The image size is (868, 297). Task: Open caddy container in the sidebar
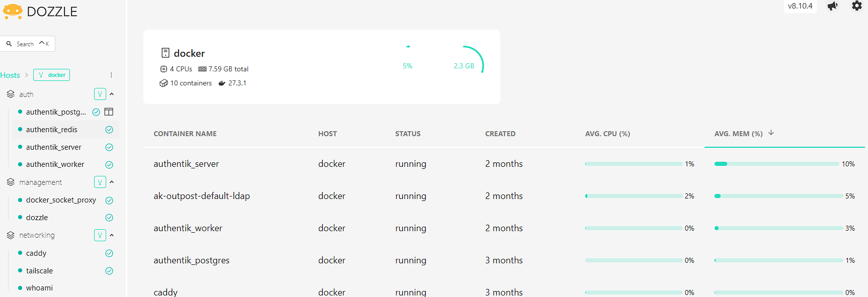click(x=36, y=253)
